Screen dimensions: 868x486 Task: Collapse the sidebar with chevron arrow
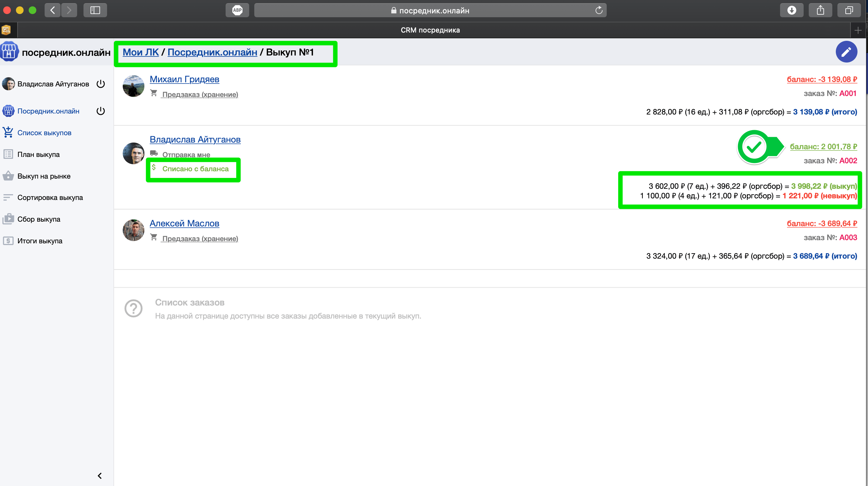(100, 475)
